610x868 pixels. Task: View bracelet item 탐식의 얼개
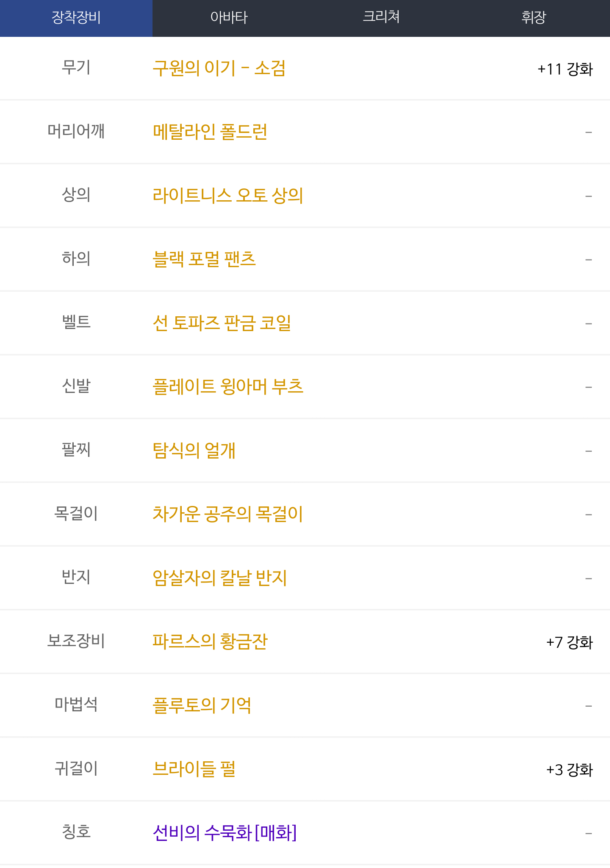click(x=194, y=451)
